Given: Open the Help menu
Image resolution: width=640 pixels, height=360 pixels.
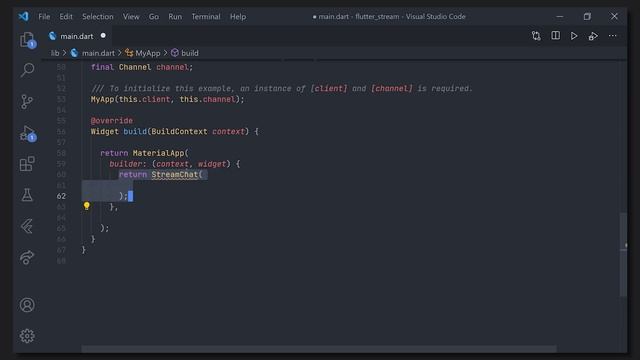Looking at the screenshot, I should click(x=238, y=17).
